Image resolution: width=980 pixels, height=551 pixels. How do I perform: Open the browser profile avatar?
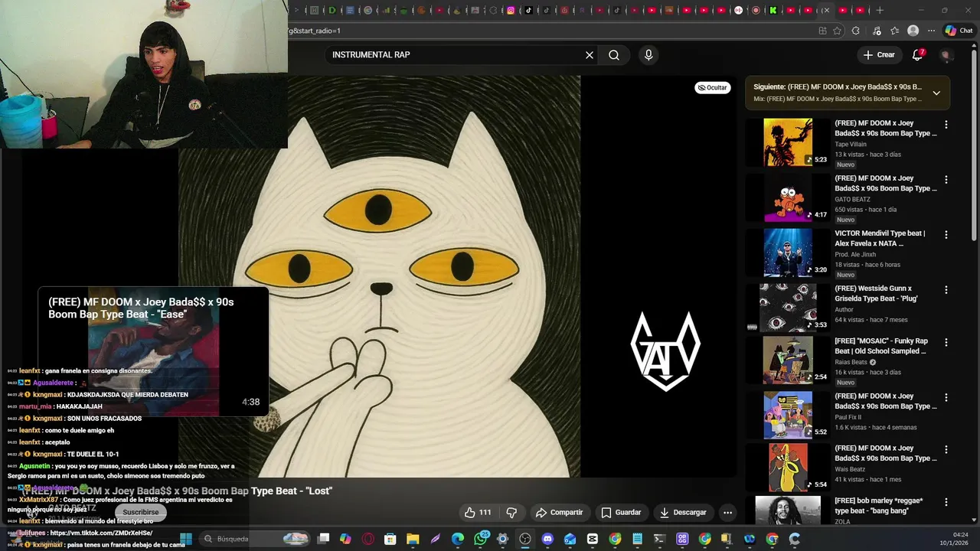click(913, 31)
